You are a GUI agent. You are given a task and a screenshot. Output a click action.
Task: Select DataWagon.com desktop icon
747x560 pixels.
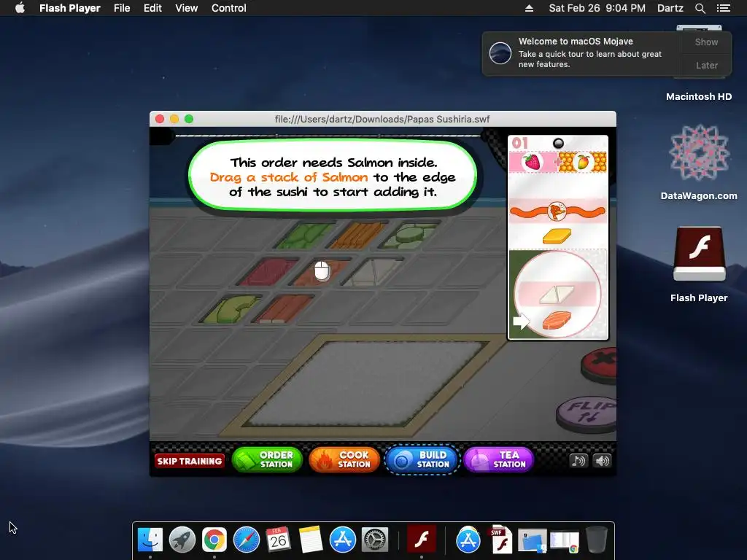(699, 162)
